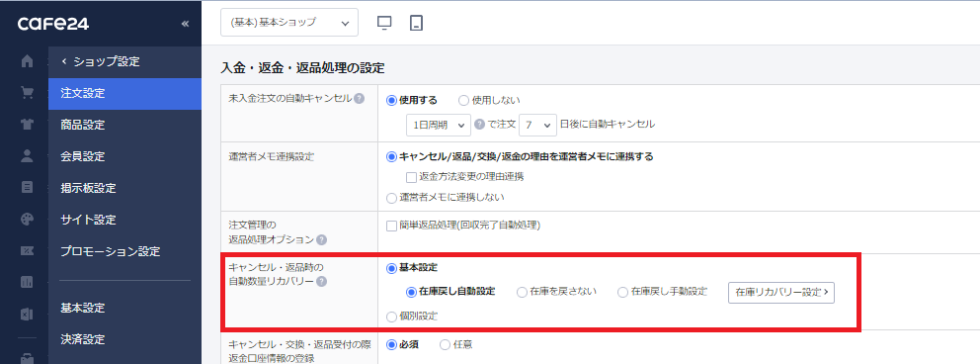This screenshot has width=980, height=364.
Task: Open the home icon in sidebar
Action: pyautogui.click(x=27, y=61)
